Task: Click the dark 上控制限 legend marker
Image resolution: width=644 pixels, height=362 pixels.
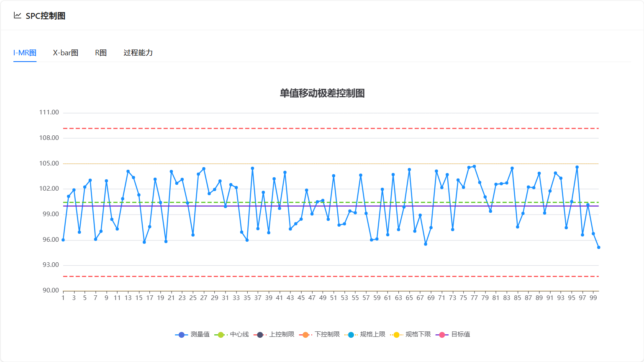Action: tap(260, 335)
